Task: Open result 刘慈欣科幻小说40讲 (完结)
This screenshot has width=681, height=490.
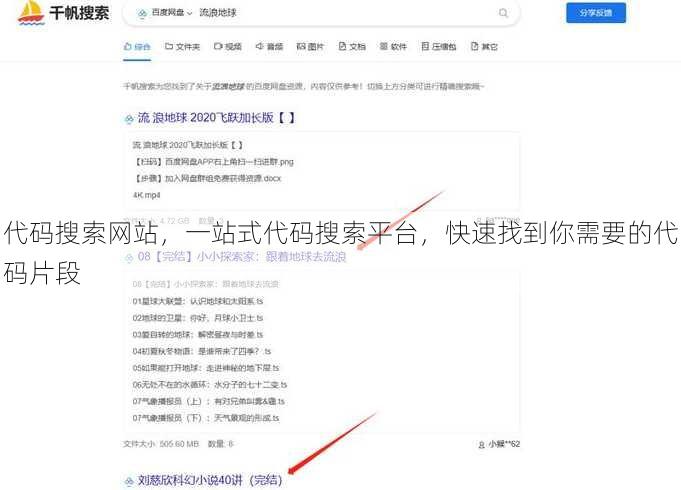Action: pyautogui.click(x=210, y=480)
